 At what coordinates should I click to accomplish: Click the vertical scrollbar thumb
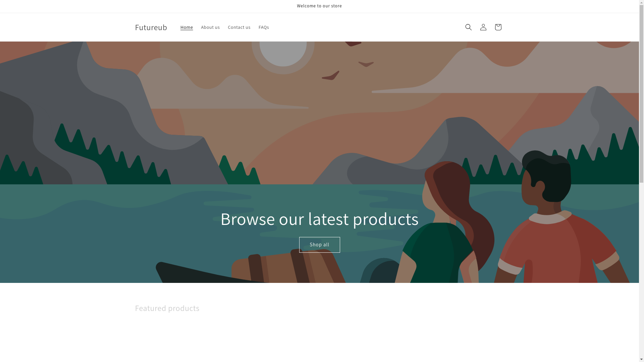[641, 94]
